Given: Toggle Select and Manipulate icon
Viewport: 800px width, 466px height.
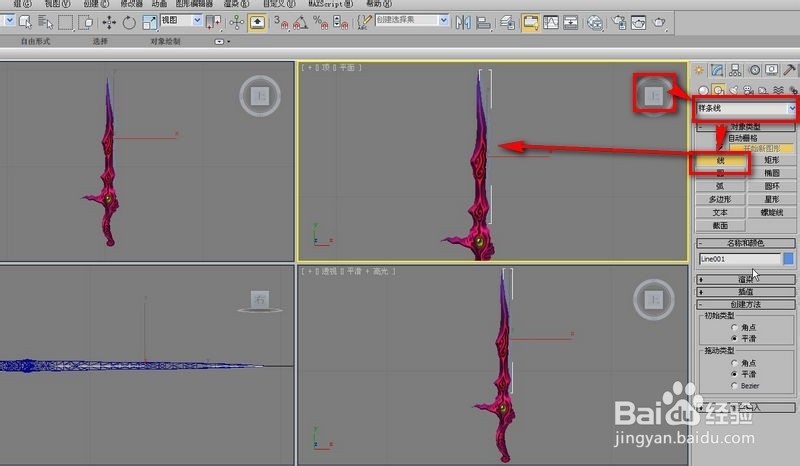Looking at the screenshot, I should point(236,22).
